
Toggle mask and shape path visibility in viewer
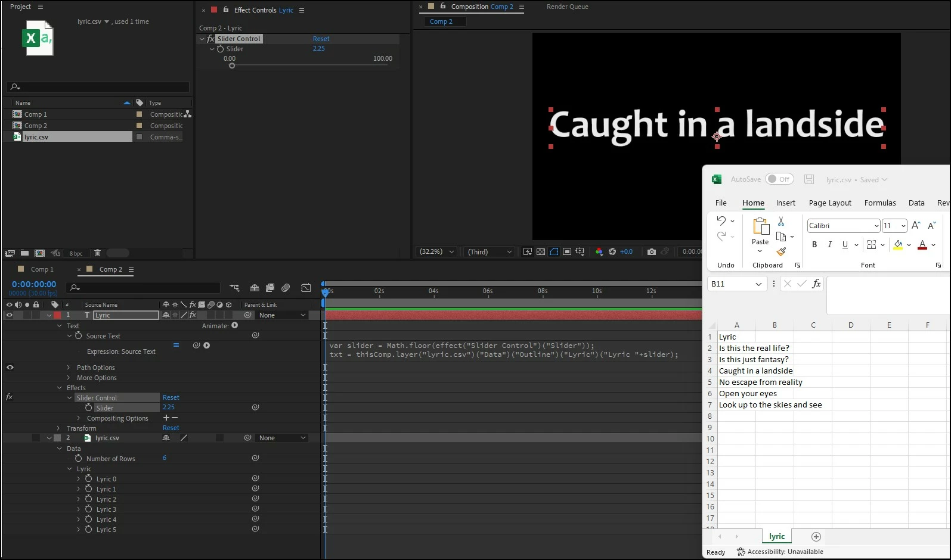coord(554,252)
